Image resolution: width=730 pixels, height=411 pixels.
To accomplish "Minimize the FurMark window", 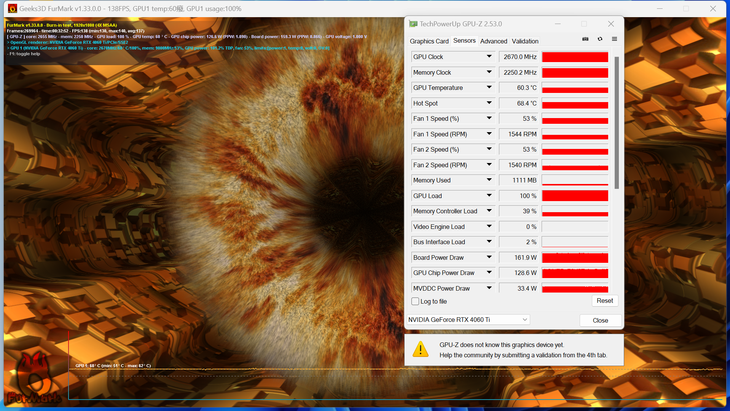I will [659, 8].
